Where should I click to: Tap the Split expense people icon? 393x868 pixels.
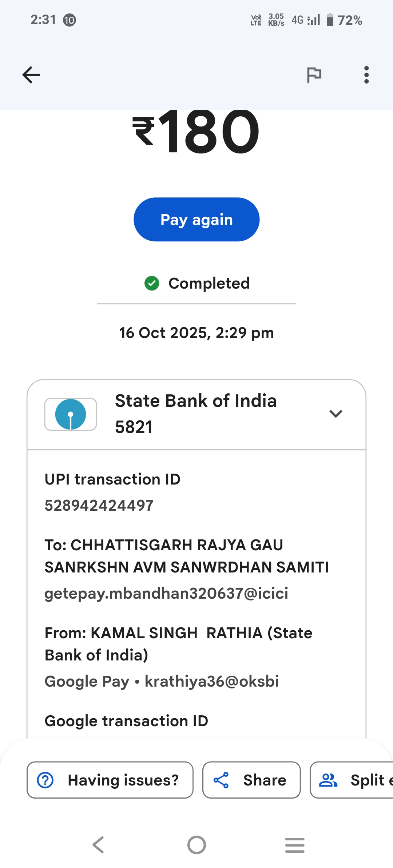point(328,780)
